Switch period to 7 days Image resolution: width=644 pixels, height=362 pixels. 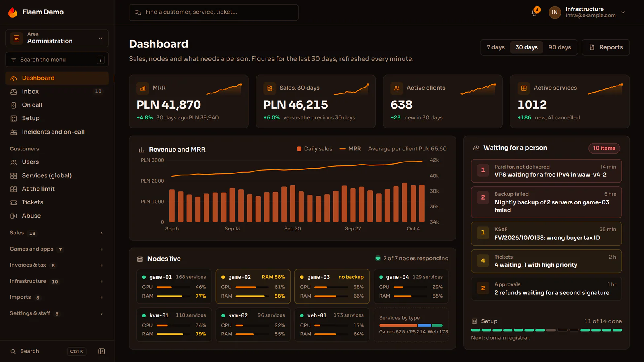(495, 47)
